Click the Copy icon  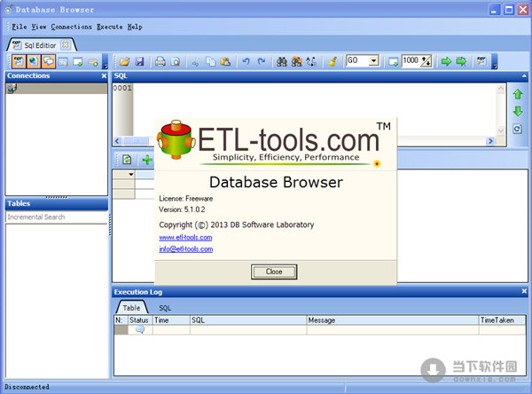211,61
